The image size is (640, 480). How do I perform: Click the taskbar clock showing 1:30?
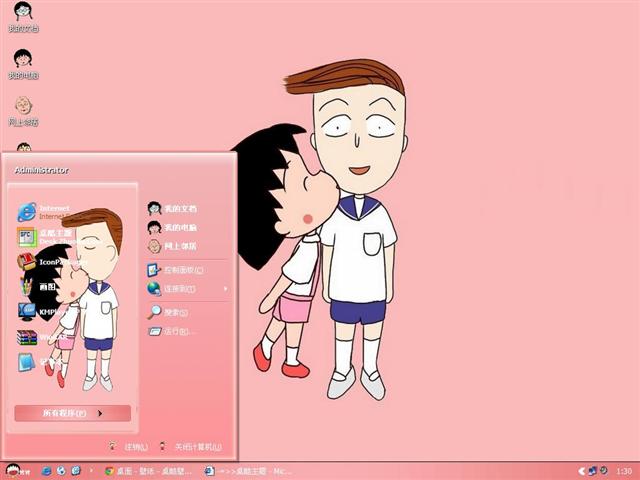tap(623, 471)
